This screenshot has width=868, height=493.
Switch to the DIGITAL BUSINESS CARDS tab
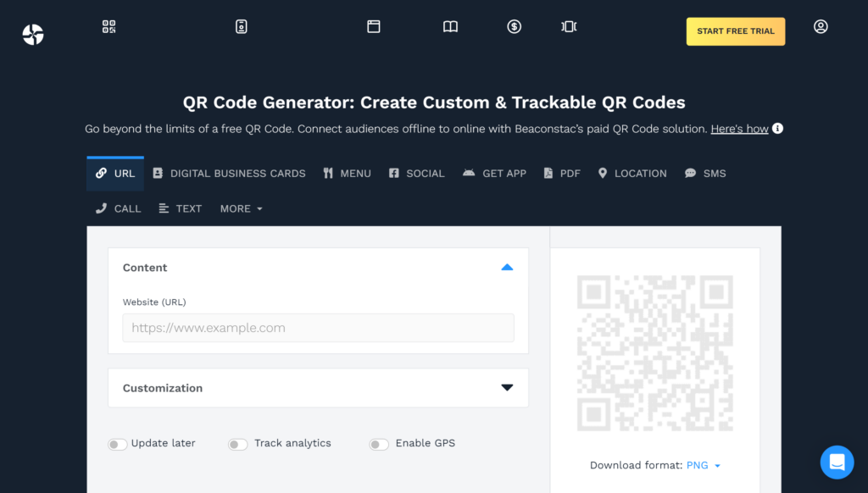[229, 173]
